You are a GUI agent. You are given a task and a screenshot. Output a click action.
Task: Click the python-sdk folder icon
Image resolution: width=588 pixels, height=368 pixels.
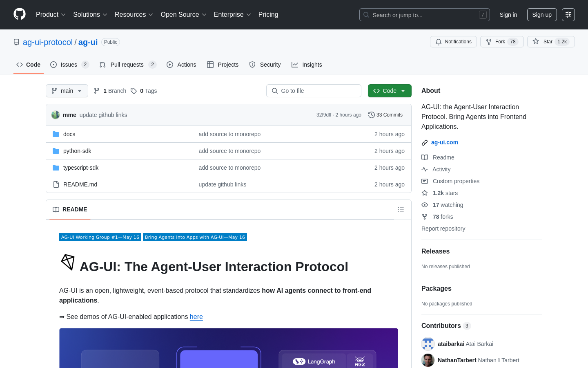[x=56, y=151]
